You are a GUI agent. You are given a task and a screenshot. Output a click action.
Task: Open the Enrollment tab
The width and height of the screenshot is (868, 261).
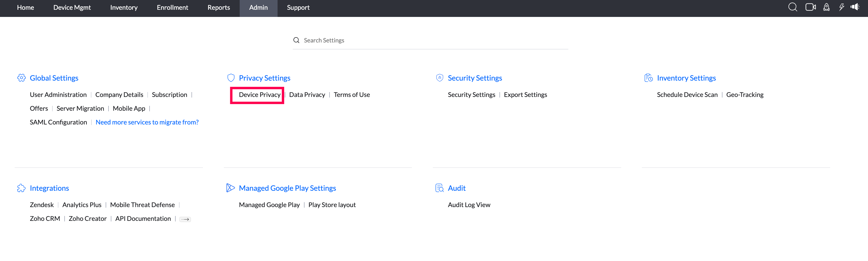point(172,7)
